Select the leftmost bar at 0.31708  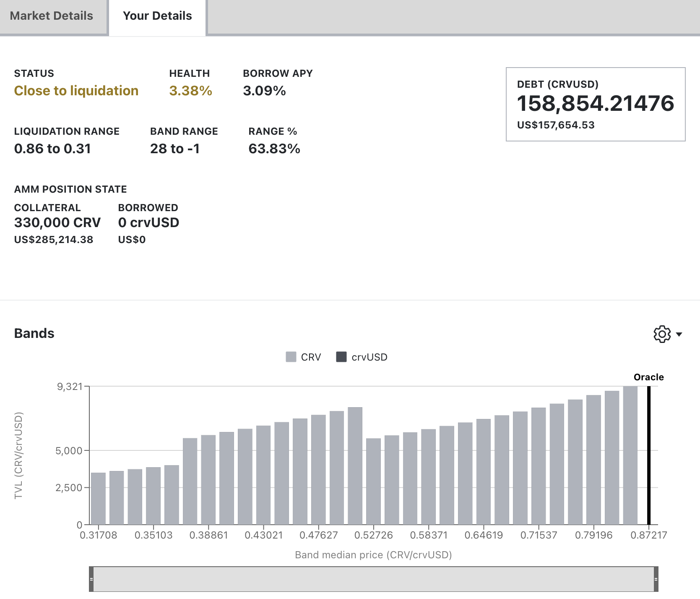pyautogui.click(x=98, y=499)
